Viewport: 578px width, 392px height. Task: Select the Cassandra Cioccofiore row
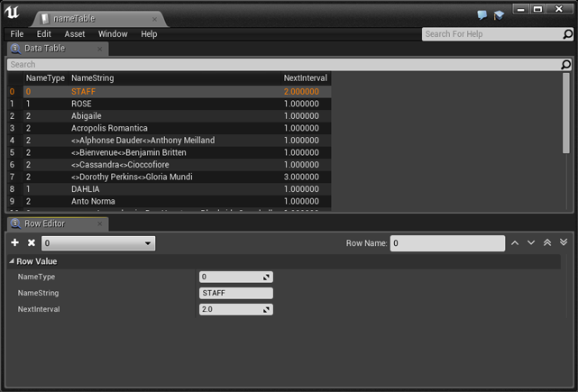click(170, 165)
